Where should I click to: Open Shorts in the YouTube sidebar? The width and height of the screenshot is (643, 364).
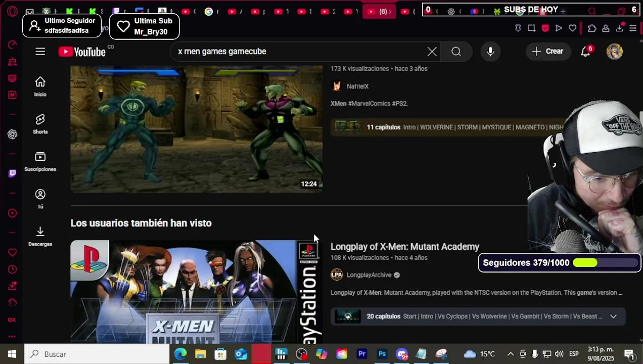coord(40,124)
